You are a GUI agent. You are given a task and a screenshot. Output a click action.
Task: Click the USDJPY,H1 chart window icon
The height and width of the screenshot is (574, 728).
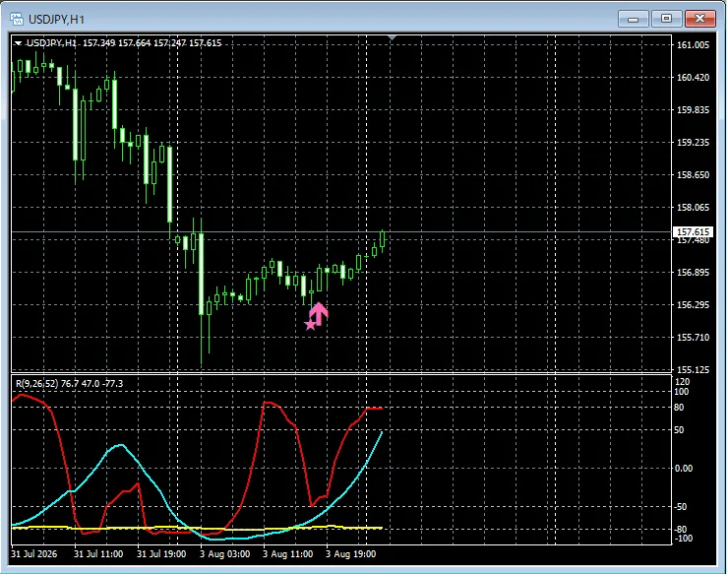click(x=17, y=19)
